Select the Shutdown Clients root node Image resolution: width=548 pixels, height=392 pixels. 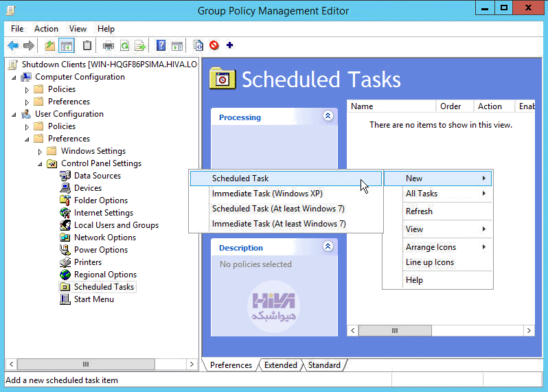pos(109,65)
